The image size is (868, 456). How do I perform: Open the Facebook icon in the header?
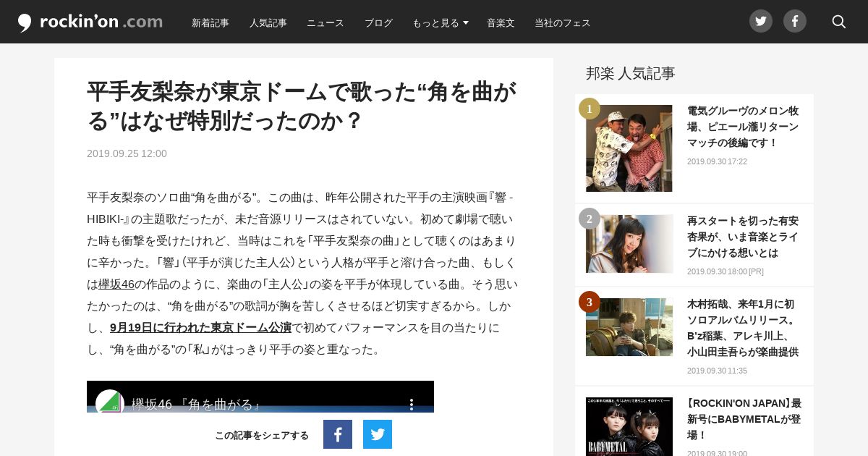click(x=795, y=21)
